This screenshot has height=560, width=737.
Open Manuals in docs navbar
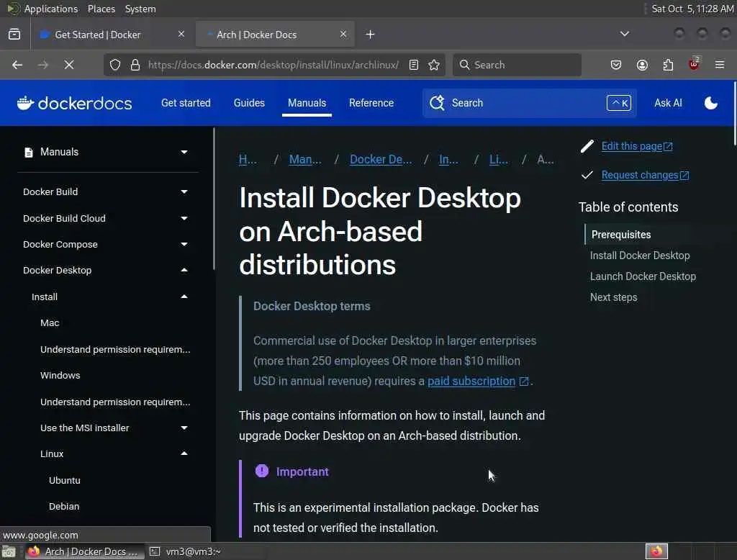307,103
